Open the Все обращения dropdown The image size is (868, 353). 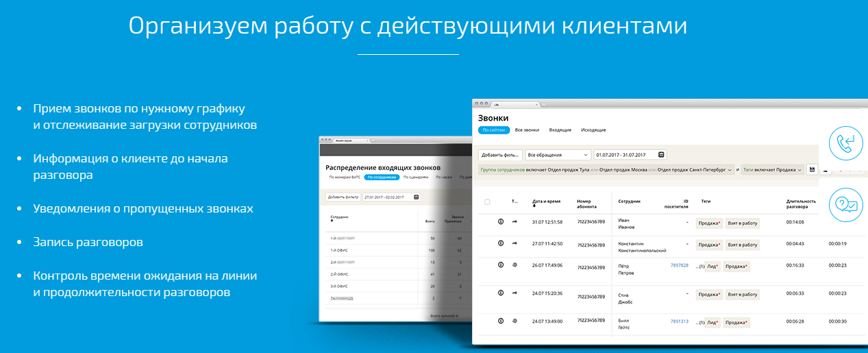(x=558, y=155)
